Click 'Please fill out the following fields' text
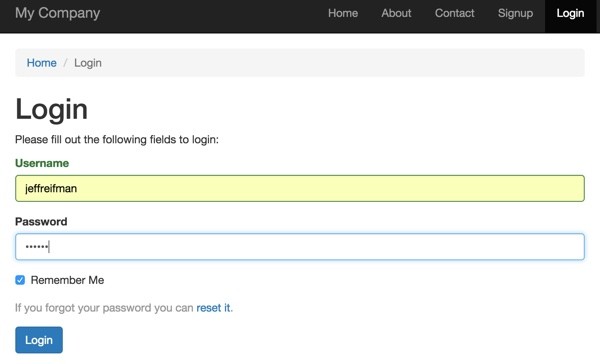 pyautogui.click(x=117, y=139)
